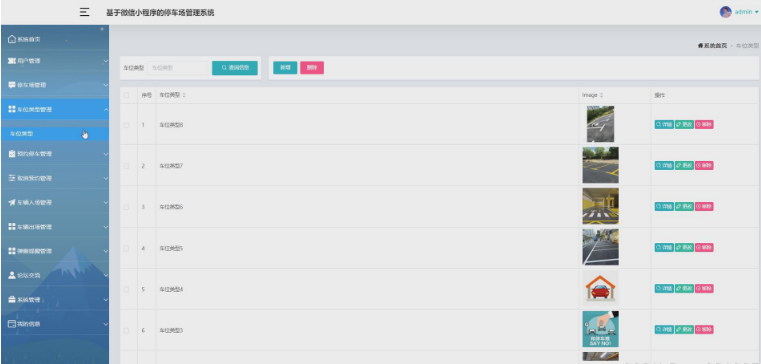Click the 我的信息 card icon
The width and height of the screenshot is (761, 364).
click(12, 324)
